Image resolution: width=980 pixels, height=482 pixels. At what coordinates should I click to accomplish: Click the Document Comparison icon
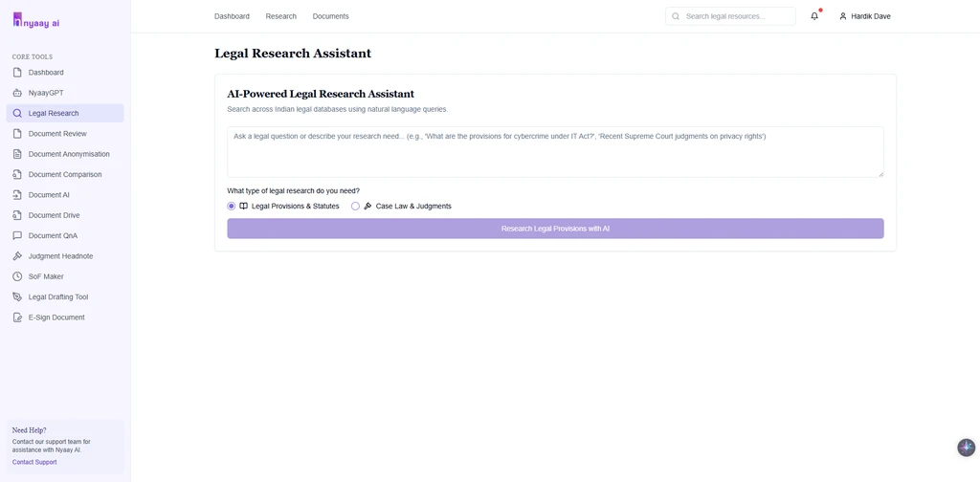tap(17, 175)
